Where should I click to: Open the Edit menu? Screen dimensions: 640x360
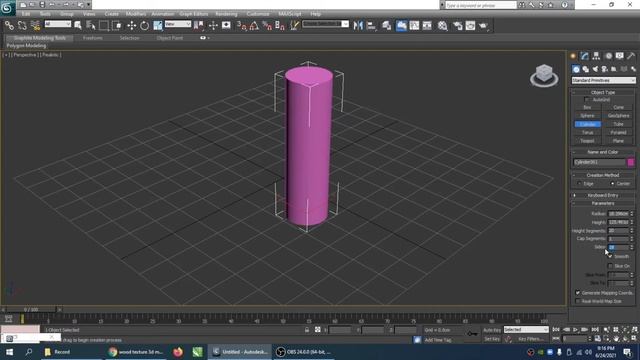click(26, 14)
